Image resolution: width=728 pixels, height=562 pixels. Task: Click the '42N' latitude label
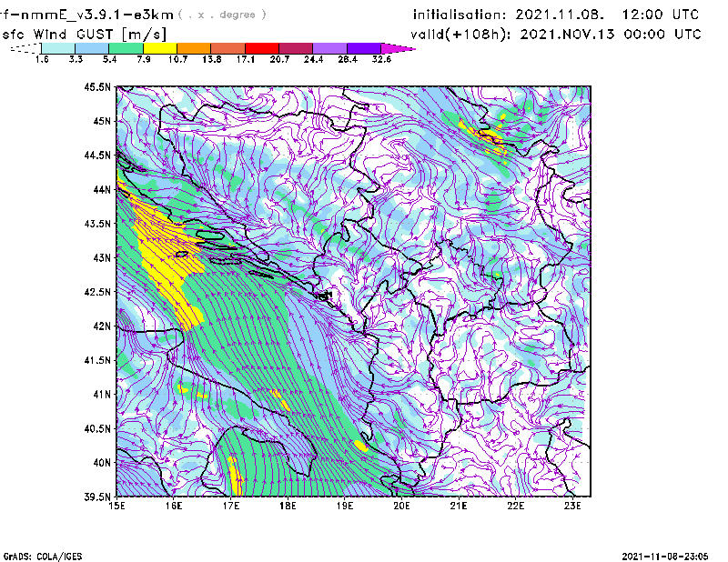[102, 326]
